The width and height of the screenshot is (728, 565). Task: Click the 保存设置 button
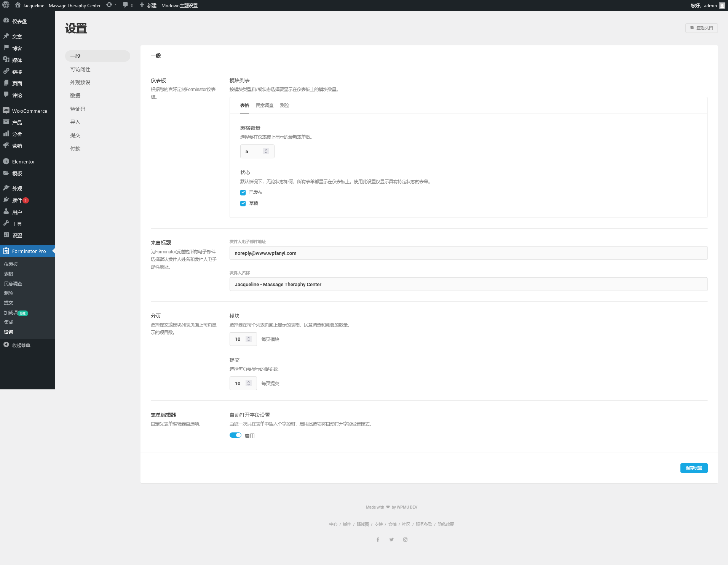[x=694, y=468]
